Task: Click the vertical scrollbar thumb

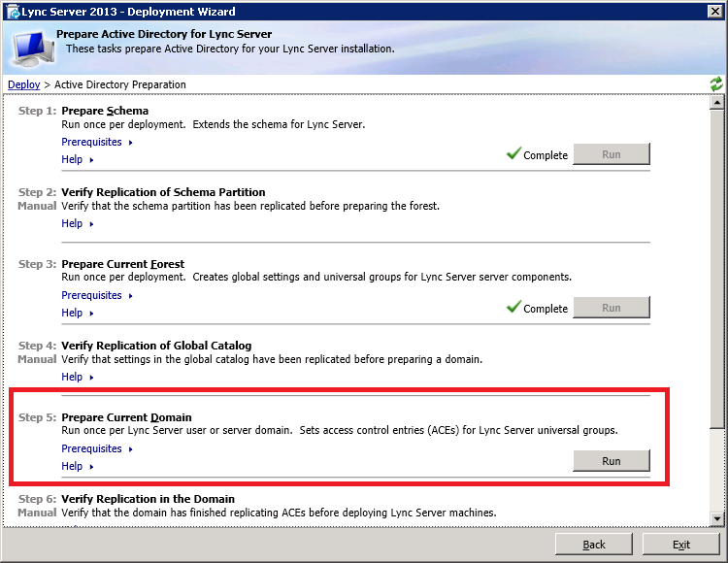Action: pyautogui.click(x=717, y=269)
